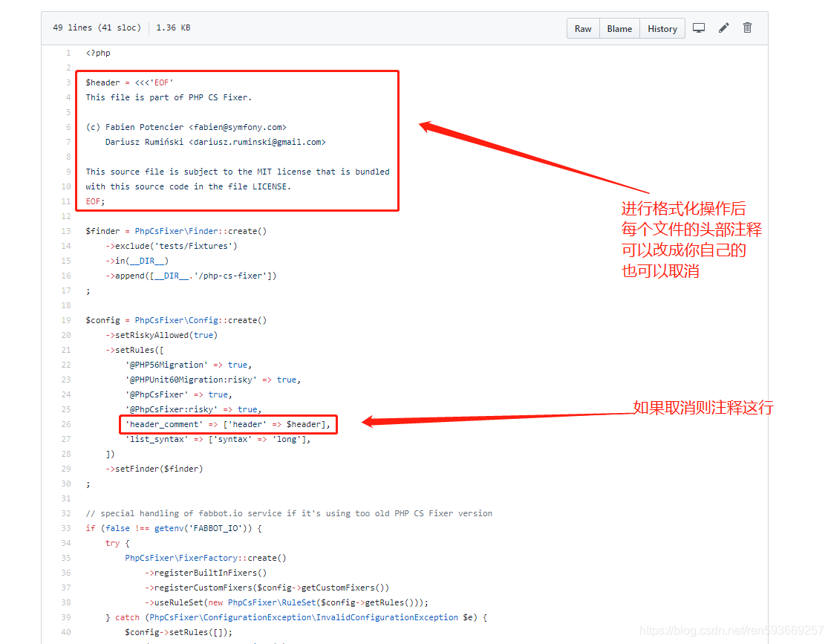The image size is (831, 644).
Task: Click '->setRiskyAllowed(true)' line
Action: point(161,335)
